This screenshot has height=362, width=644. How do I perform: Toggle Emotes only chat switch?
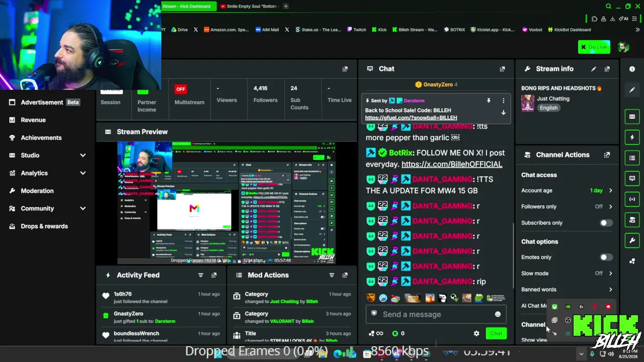pos(606,257)
